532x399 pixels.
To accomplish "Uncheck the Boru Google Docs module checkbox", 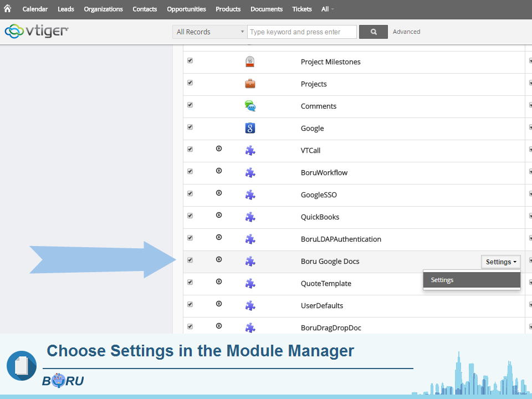I will pos(190,259).
